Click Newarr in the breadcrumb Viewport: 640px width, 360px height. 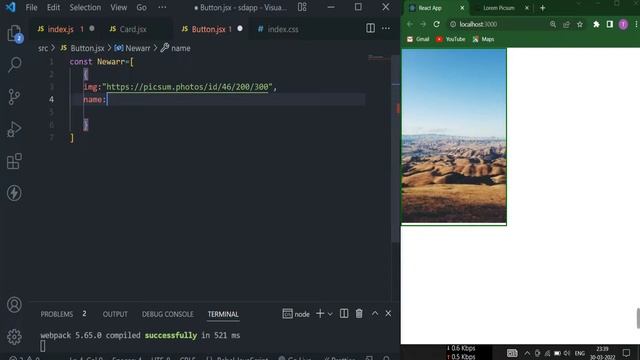click(138, 48)
